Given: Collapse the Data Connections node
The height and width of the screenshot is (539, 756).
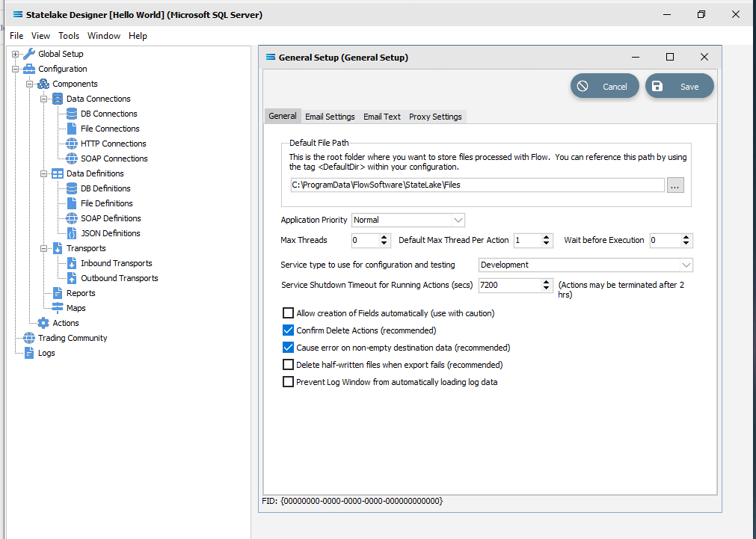Looking at the screenshot, I should 44,99.
